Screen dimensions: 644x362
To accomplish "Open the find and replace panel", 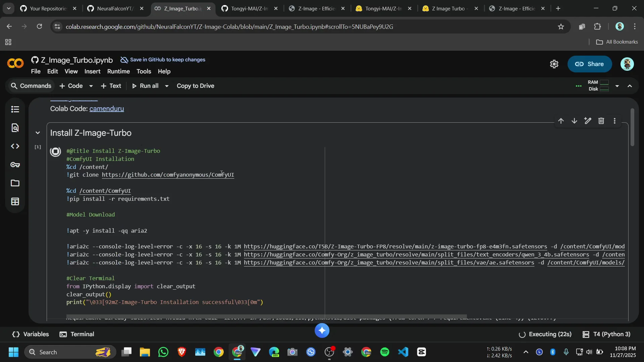I will pyautogui.click(x=15, y=128).
